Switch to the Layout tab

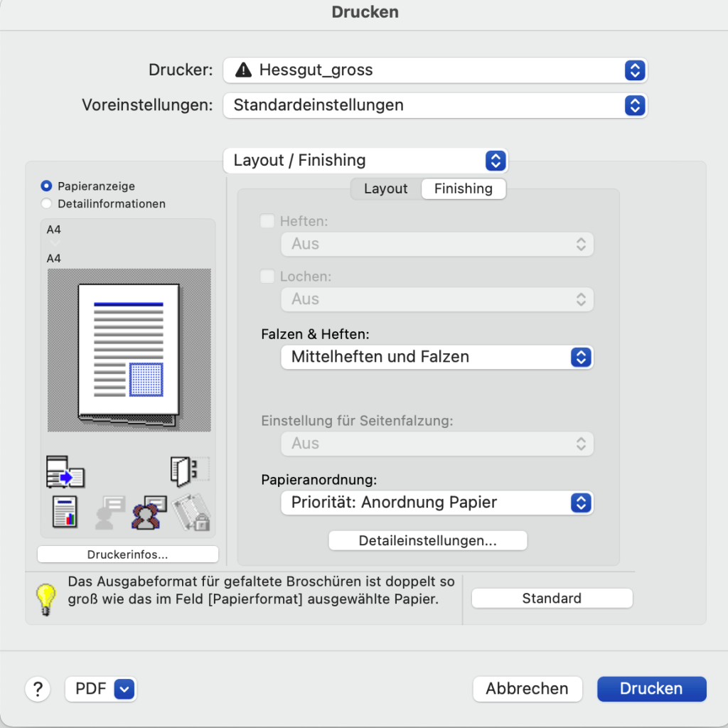(385, 189)
